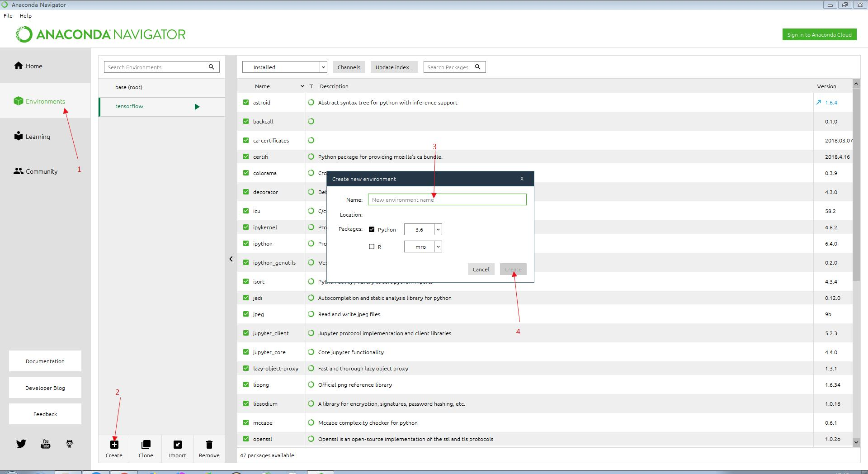Click the package list scrollbar thumb
Image resolution: width=868 pixels, height=474 pixels.
(856, 185)
